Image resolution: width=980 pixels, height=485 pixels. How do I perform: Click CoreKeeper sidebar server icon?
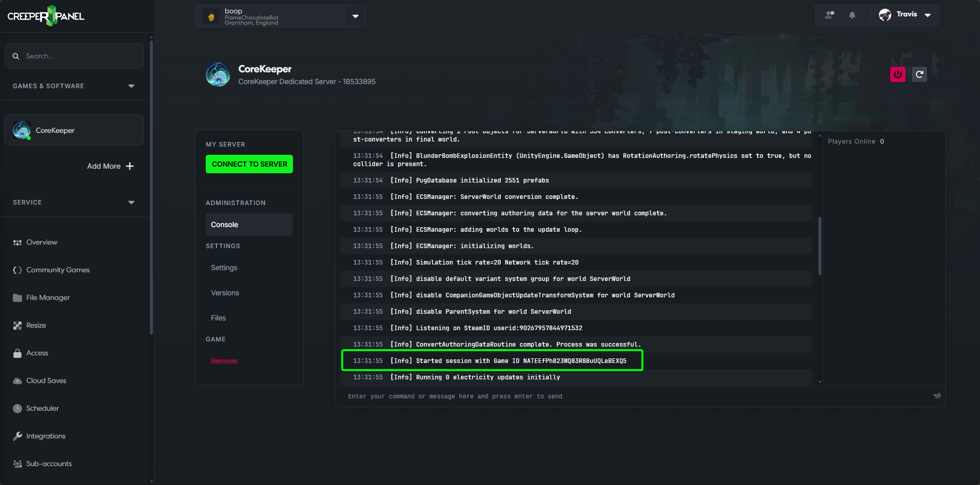click(x=22, y=130)
